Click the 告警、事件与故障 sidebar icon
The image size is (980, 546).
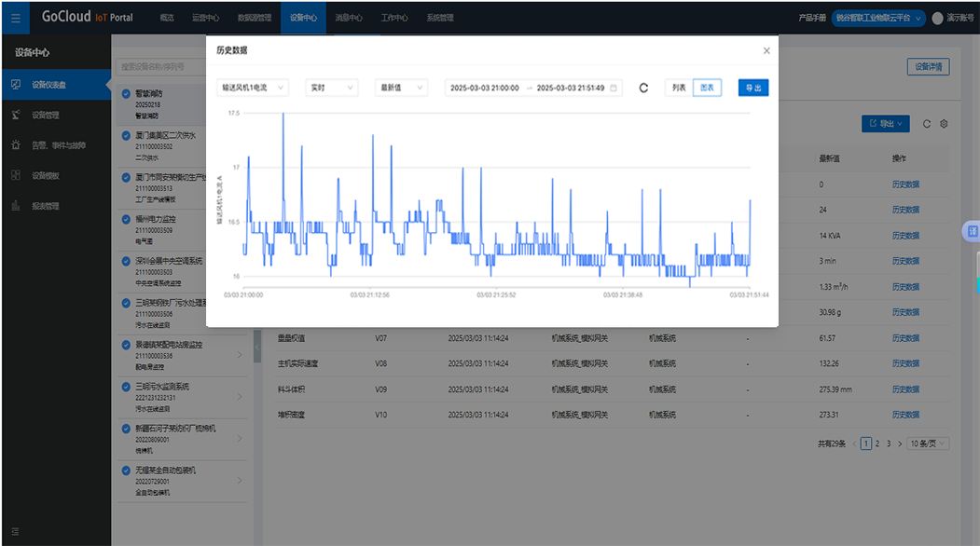click(x=16, y=145)
